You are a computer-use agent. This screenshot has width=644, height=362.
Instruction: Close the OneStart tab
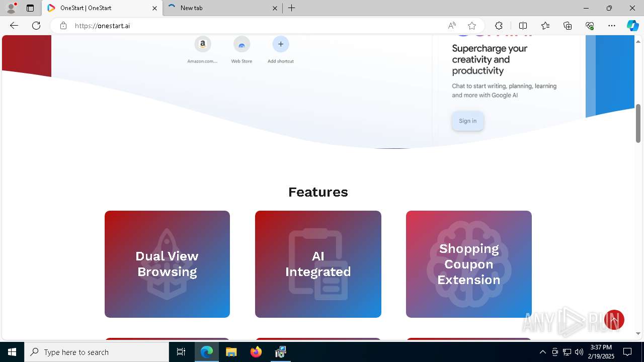coord(155,8)
